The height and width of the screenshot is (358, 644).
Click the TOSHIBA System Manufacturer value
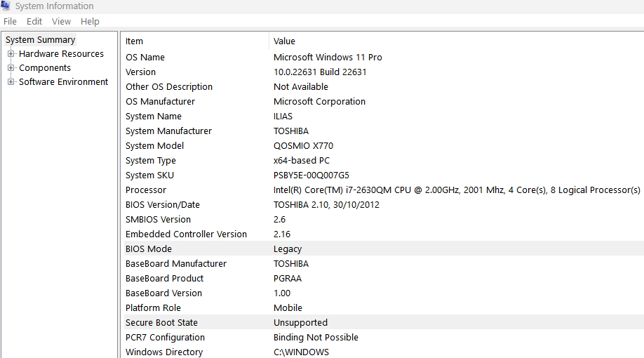pyautogui.click(x=291, y=131)
